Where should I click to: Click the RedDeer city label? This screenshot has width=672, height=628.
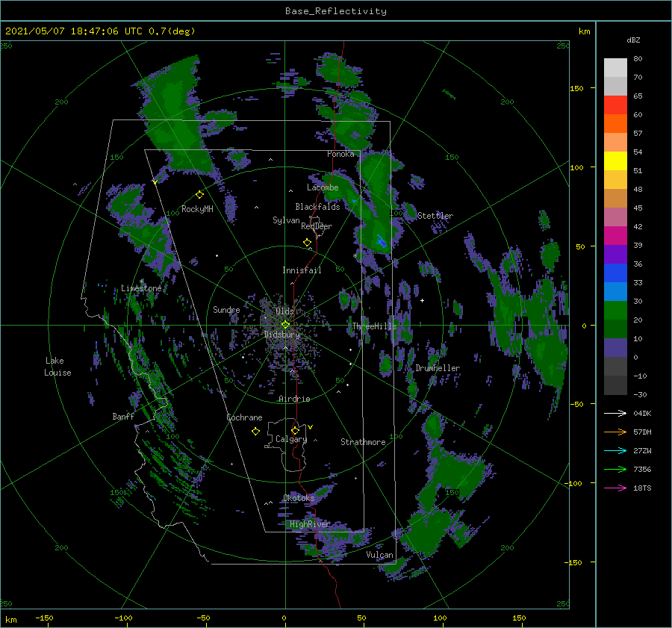(x=317, y=226)
